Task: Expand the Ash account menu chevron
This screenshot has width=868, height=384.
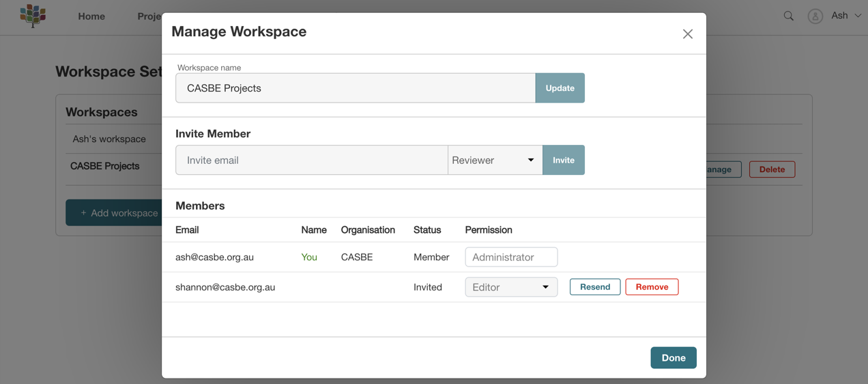Action: pos(858,16)
